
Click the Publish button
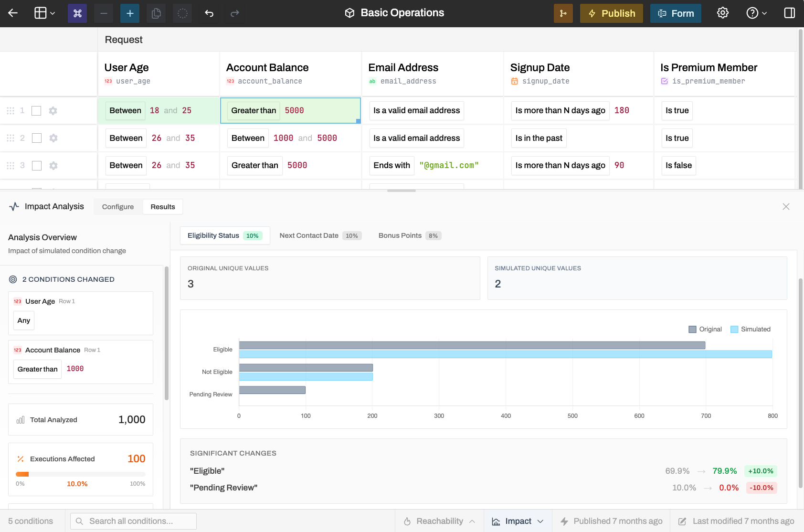612,13
